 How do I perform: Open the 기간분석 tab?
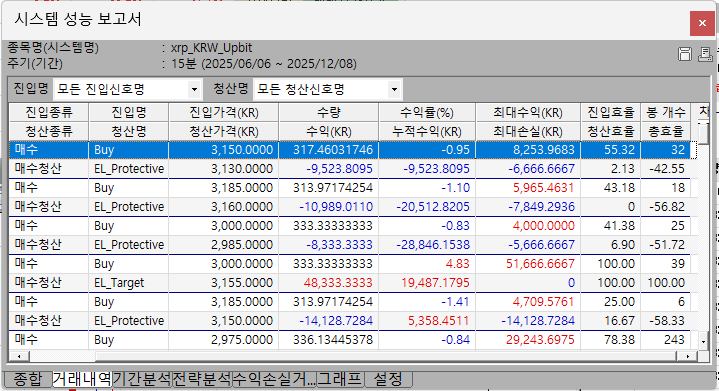(142, 379)
